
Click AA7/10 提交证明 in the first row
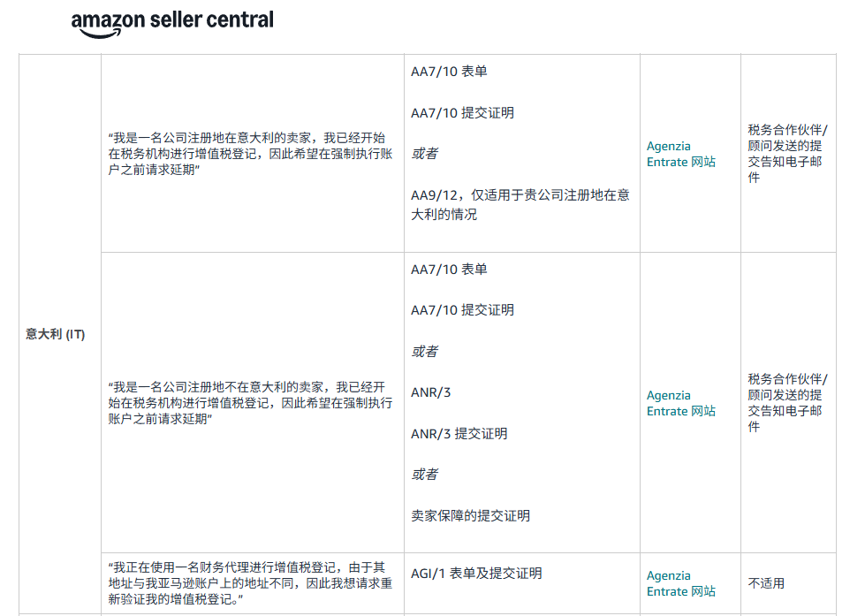click(x=462, y=113)
